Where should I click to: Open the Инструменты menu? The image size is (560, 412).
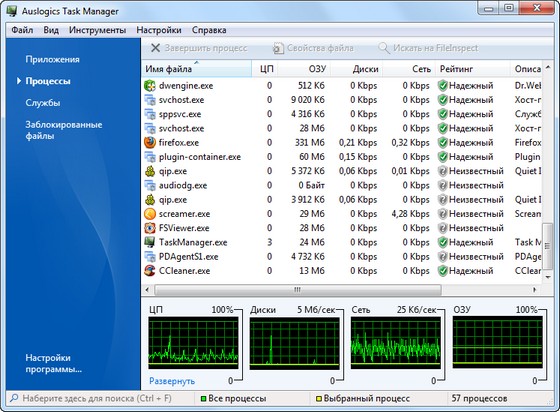pyautogui.click(x=97, y=30)
